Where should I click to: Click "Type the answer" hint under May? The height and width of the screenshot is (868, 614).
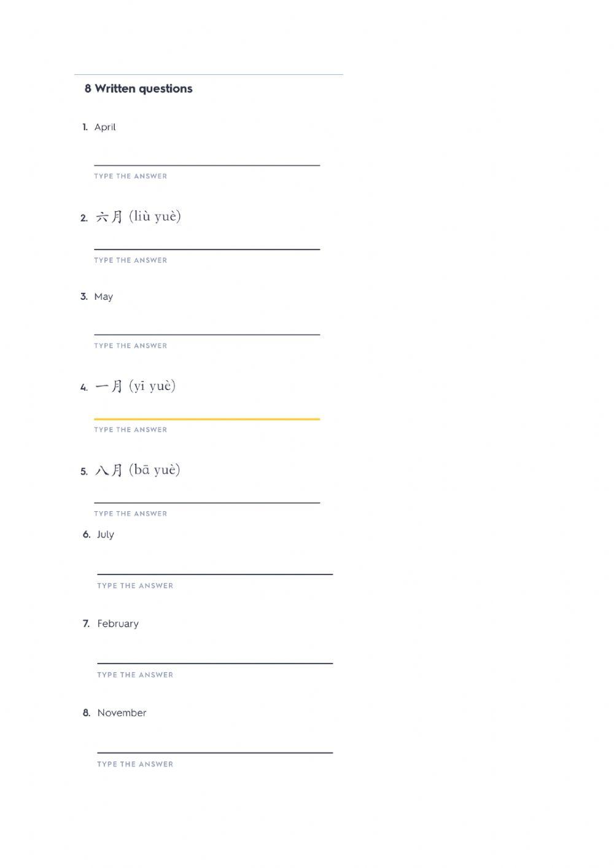point(131,346)
